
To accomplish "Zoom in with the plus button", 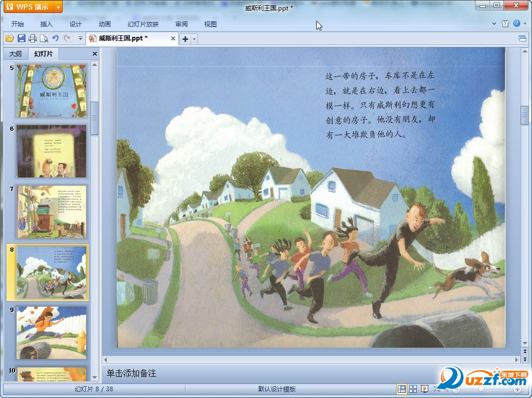I will click(517, 389).
